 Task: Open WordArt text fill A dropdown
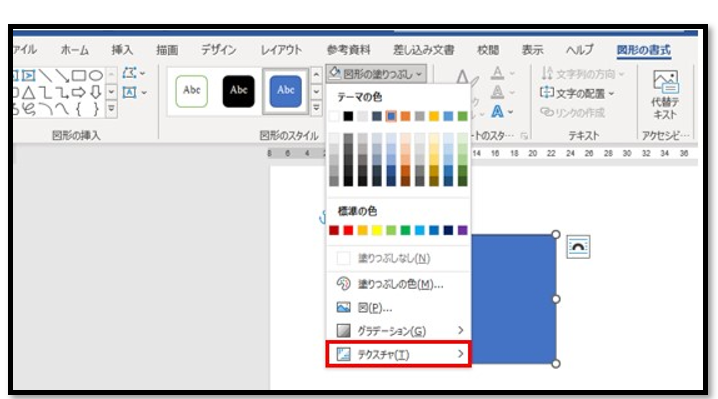[503, 73]
